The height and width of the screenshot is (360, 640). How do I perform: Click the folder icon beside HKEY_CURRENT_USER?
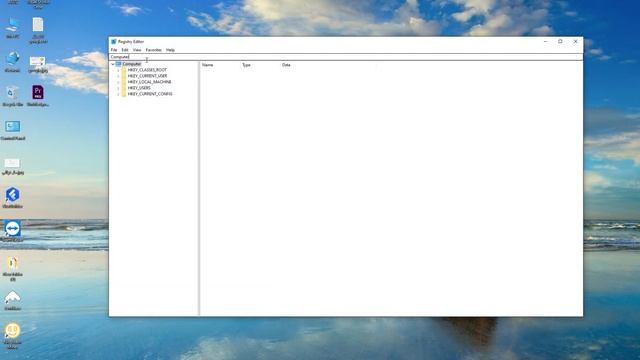point(124,76)
